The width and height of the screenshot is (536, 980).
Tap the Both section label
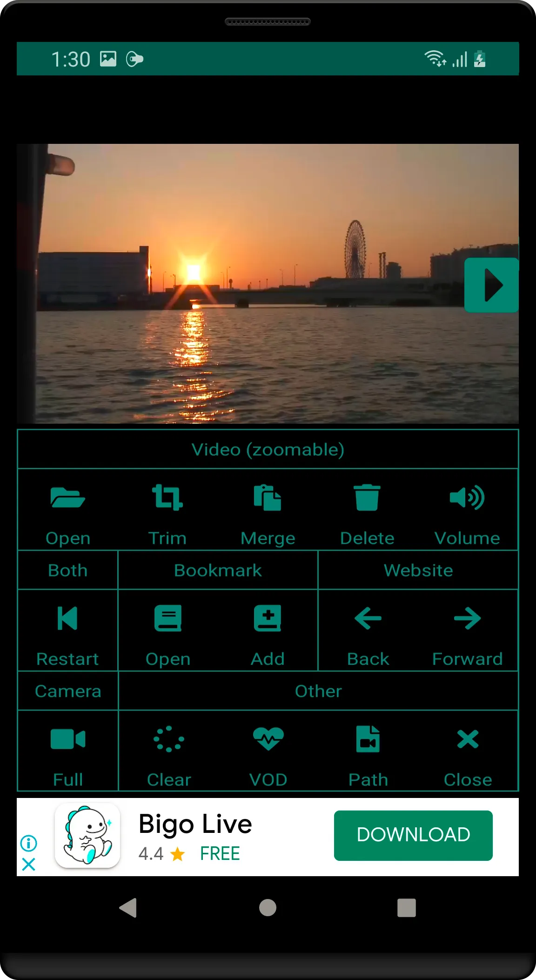(x=67, y=570)
